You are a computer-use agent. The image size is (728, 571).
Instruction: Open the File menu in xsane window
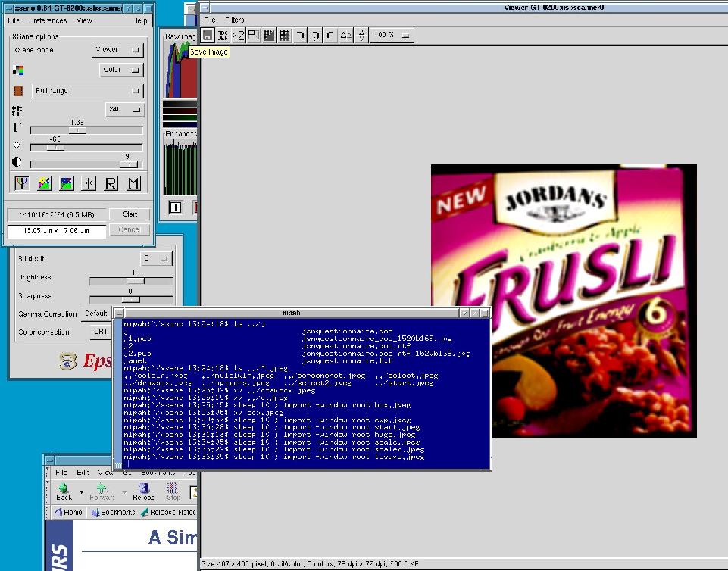(x=14, y=20)
